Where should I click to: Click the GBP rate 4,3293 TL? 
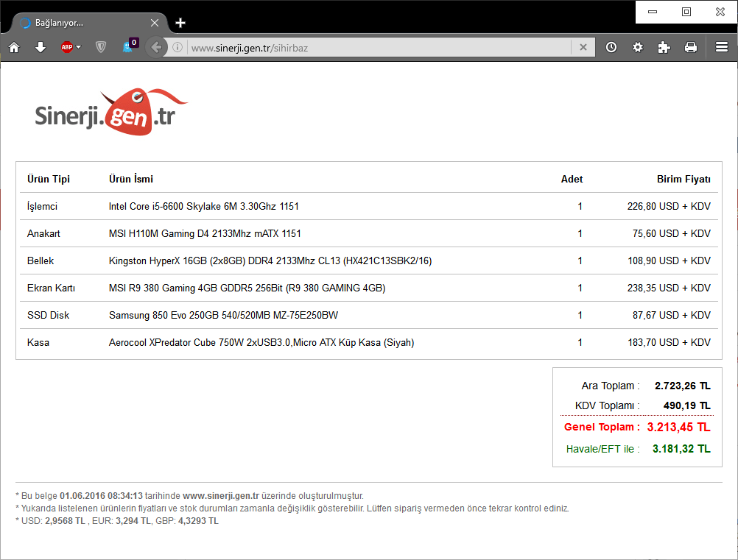coord(198,521)
